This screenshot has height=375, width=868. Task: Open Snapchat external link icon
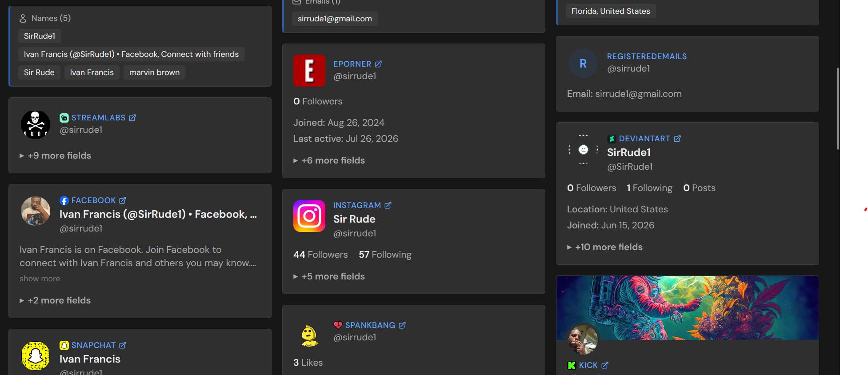[x=123, y=345]
